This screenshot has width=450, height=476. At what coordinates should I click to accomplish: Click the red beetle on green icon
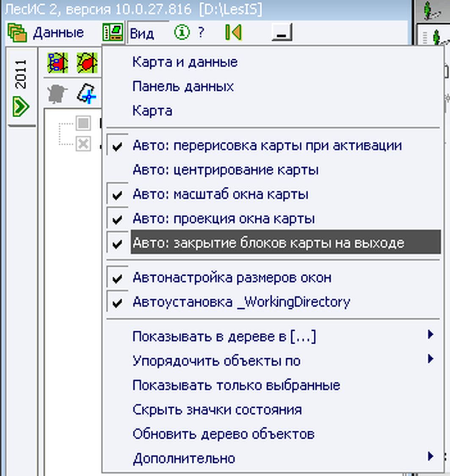pos(87,63)
